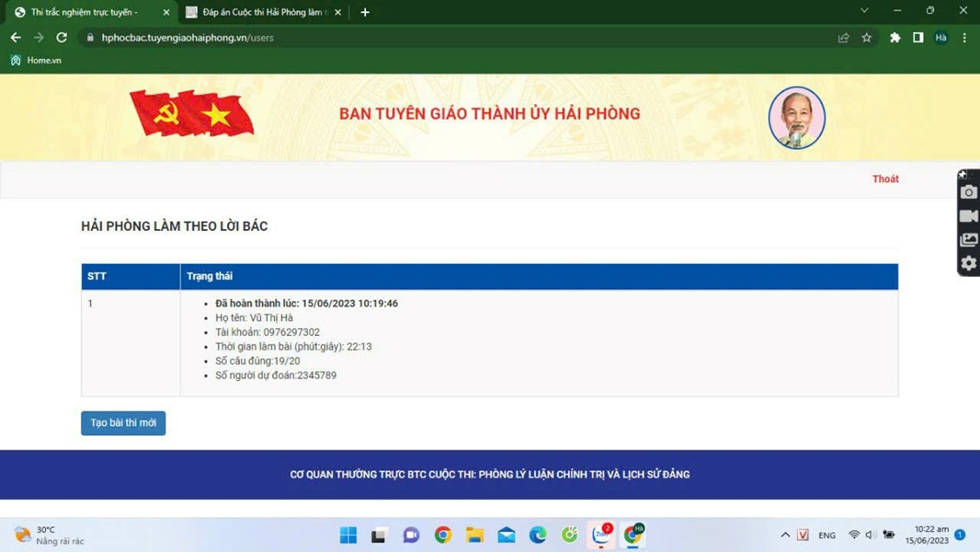This screenshot has height=552, width=980.
Task: Open the Chrome extensions puzzle icon
Action: [x=895, y=38]
